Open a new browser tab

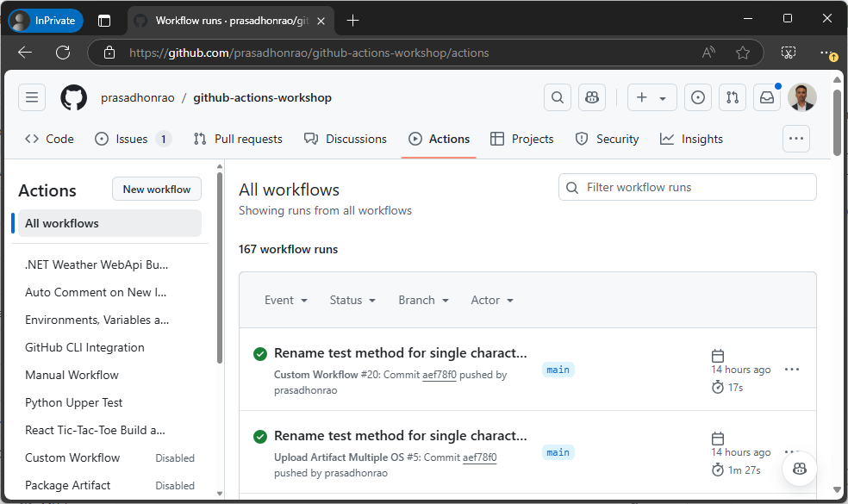[x=352, y=21]
